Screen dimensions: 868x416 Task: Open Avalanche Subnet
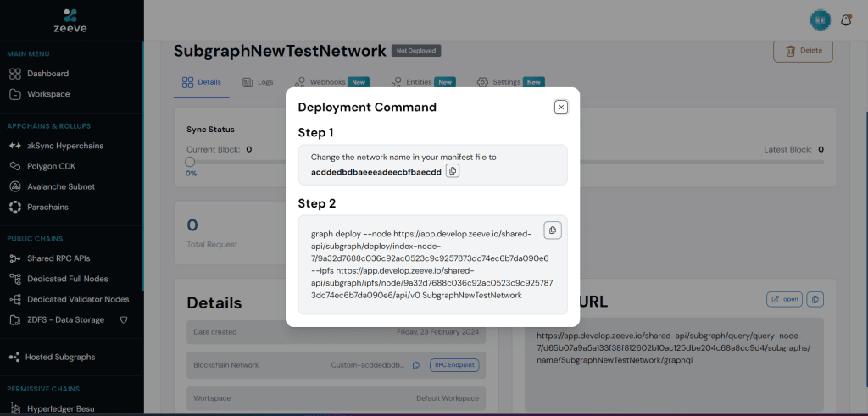point(61,186)
